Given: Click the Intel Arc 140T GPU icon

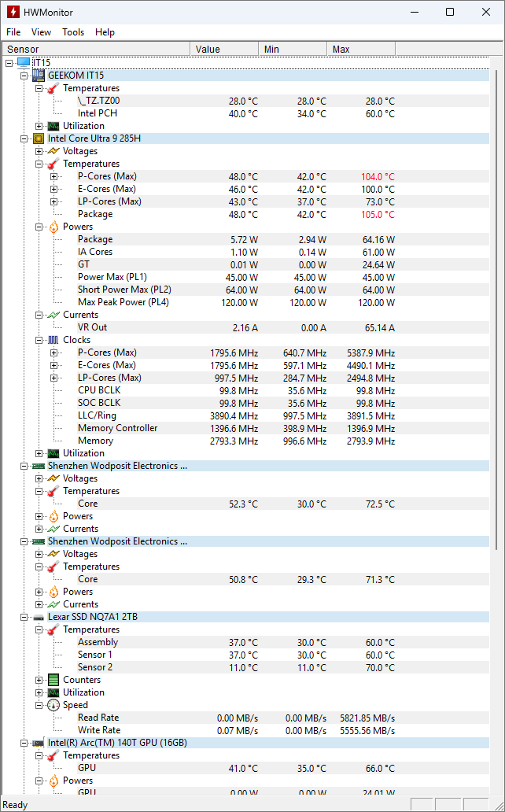Looking at the screenshot, I should pyautogui.click(x=38, y=743).
